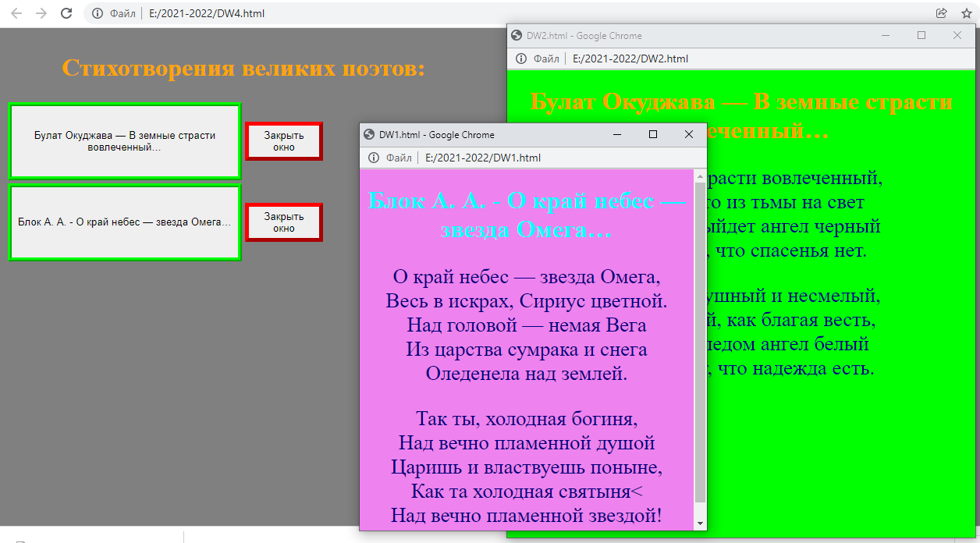Image resolution: width=980 pixels, height=543 pixels.
Task: Click the share icon in the address bar
Action: tap(942, 13)
